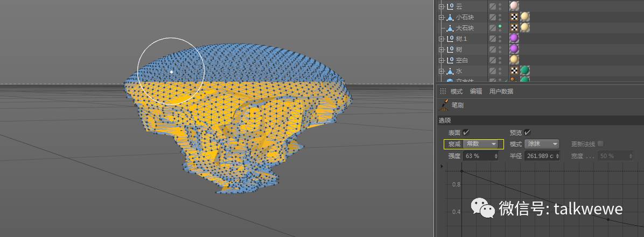This screenshot has height=237, width=644.
Task: Select the 树 object name
Action: pos(459,49)
